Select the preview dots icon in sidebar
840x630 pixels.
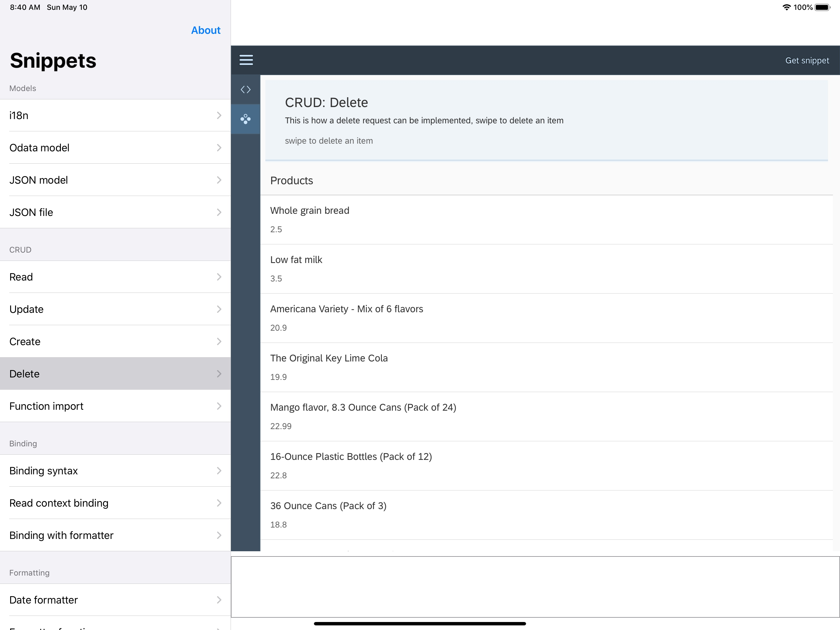pyautogui.click(x=246, y=119)
